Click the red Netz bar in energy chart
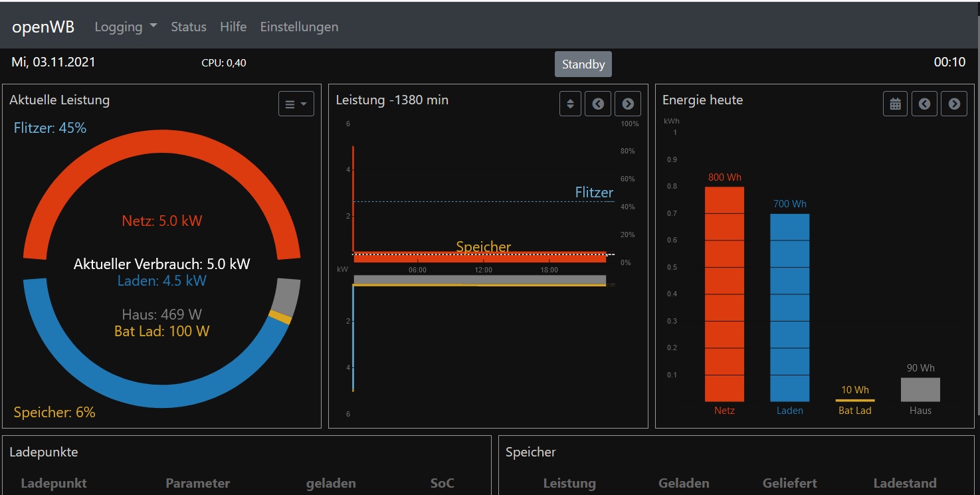Screen dimensions: 980x495 click(724, 294)
